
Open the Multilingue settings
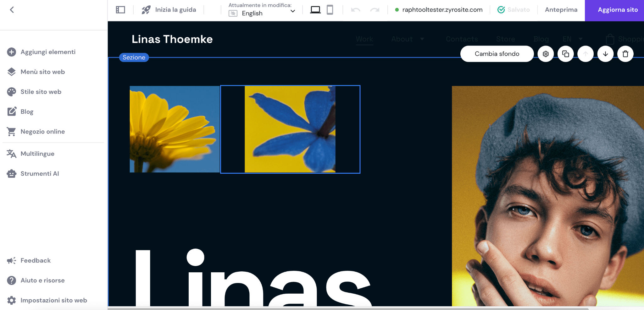37,154
